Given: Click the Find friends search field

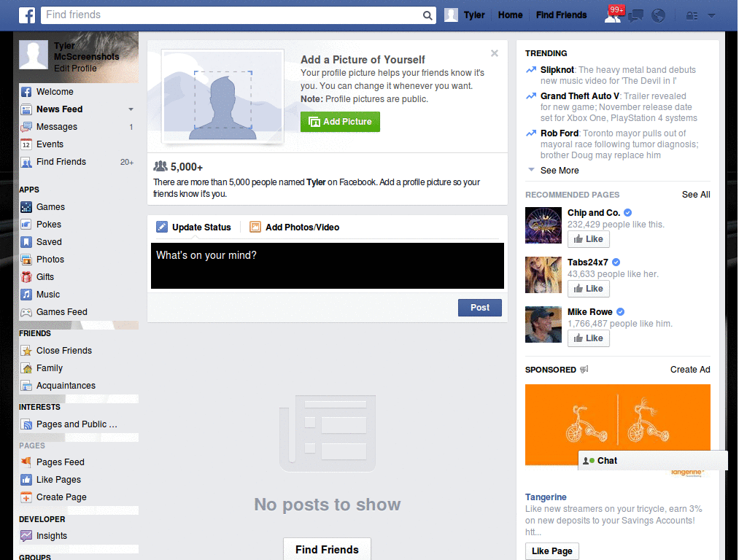Looking at the screenshot, I should click(x=231, y=15).
